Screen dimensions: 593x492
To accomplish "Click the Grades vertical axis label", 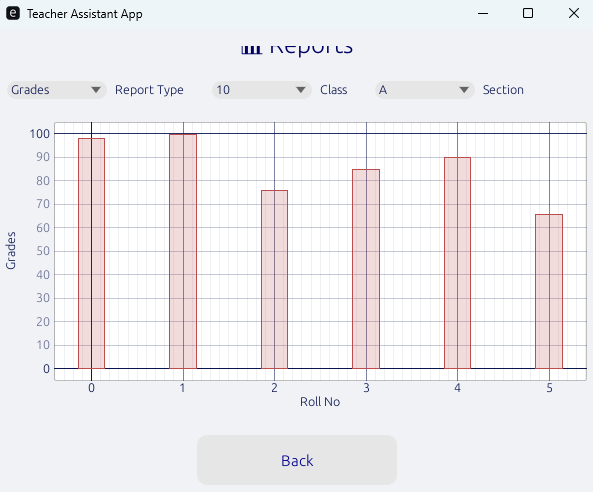I will 11,250.
